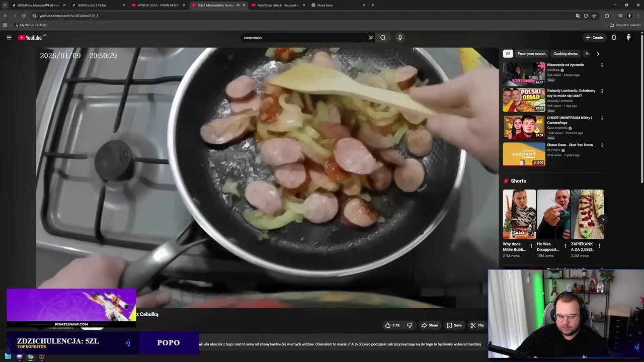Open the Świat Internetu channel link
Viewport: 644px width, 362px height.
pos(557,128)
